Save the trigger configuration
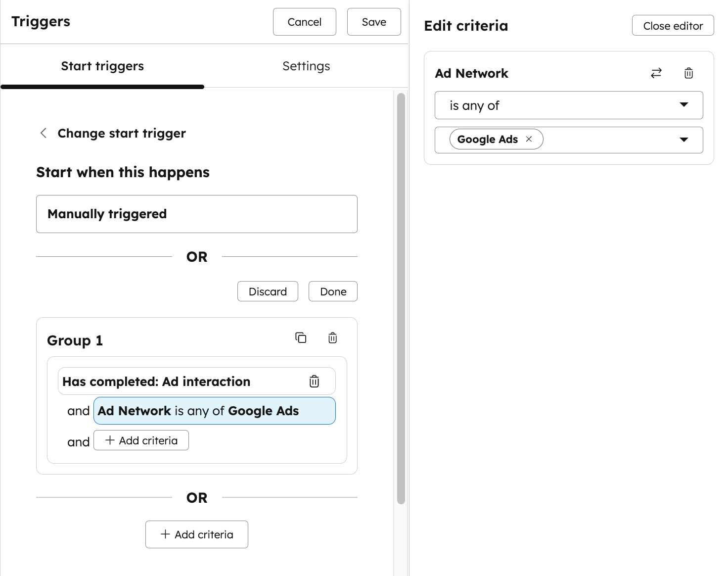 pyautogui.click(x=373, y=22)
